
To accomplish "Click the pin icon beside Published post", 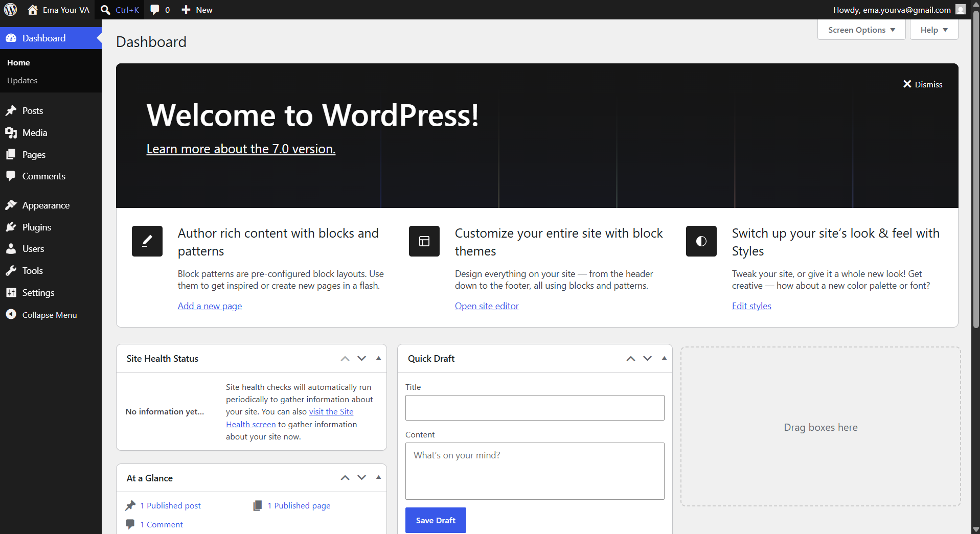I will pos(130,505).
